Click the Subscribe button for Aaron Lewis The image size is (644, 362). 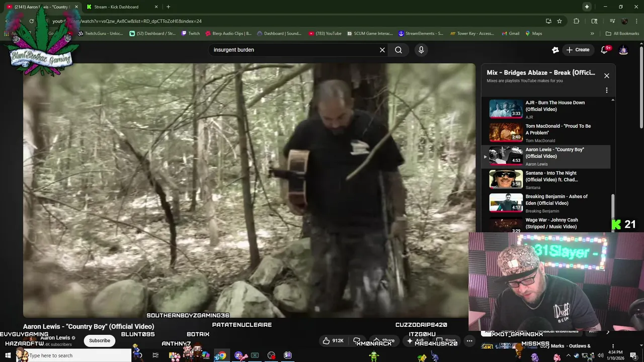coord(100,340)
